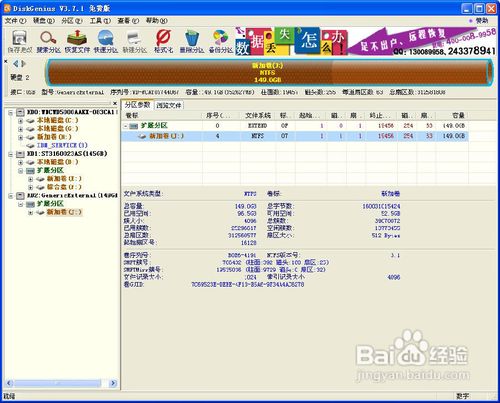Click the 序号 column header
500x403 pixels.
click(x=221, y=116)
